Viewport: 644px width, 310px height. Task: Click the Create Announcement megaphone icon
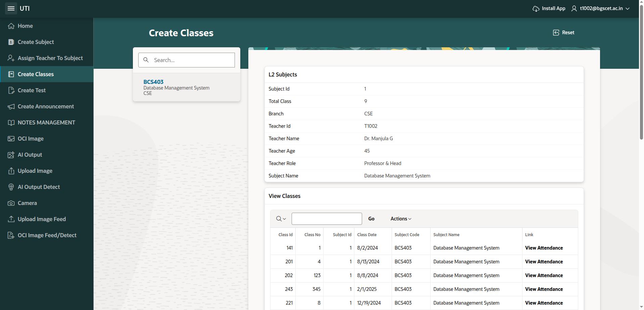point(11,106)
